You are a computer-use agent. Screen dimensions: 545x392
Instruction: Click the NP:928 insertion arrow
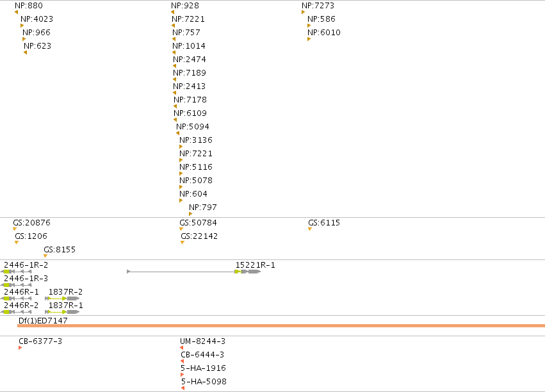point(173,12)
